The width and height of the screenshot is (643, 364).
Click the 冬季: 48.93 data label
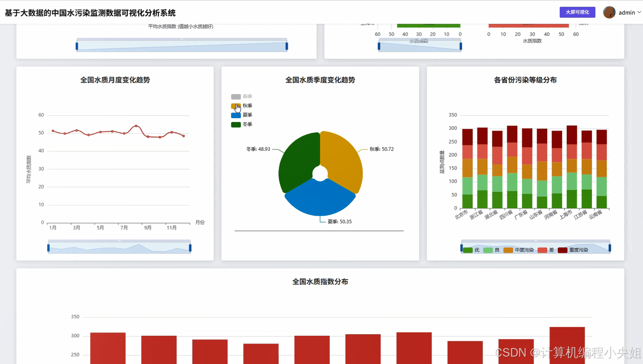(x=258, y=149)
